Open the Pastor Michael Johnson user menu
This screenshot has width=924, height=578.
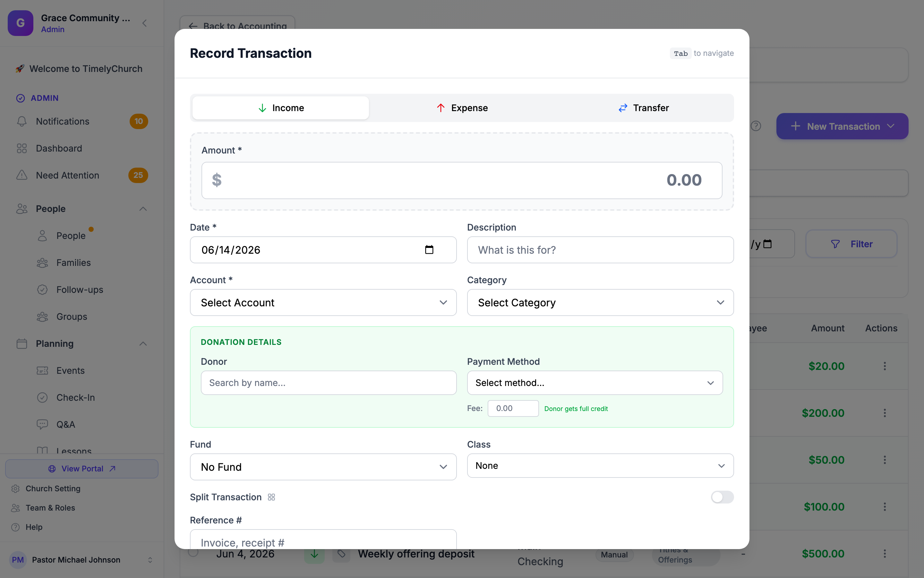tap(82, 560)
